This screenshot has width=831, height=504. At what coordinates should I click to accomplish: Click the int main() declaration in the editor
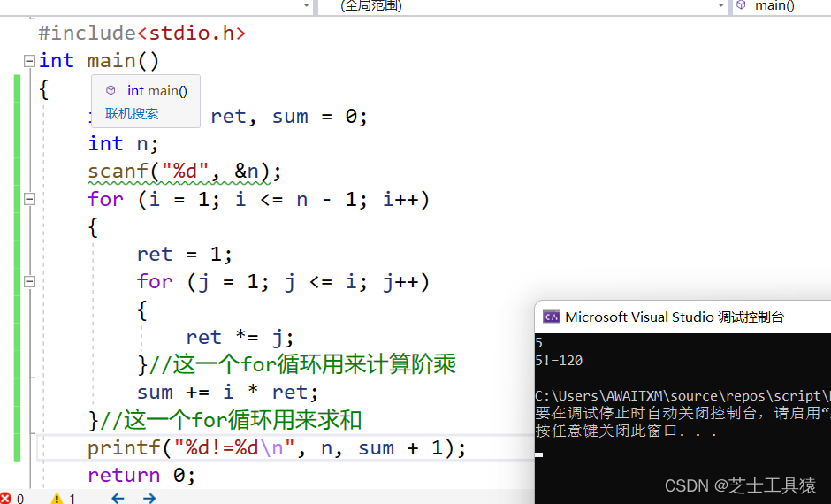[x=99, y=60]
